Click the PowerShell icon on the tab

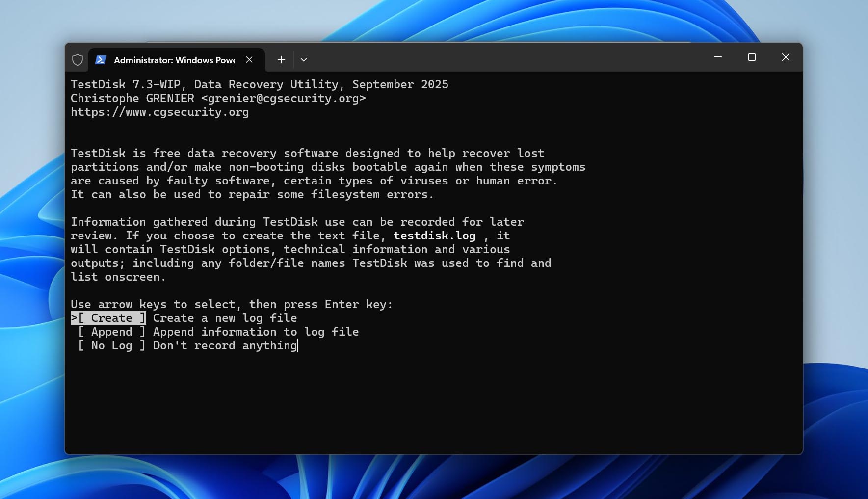click(101, 60)
